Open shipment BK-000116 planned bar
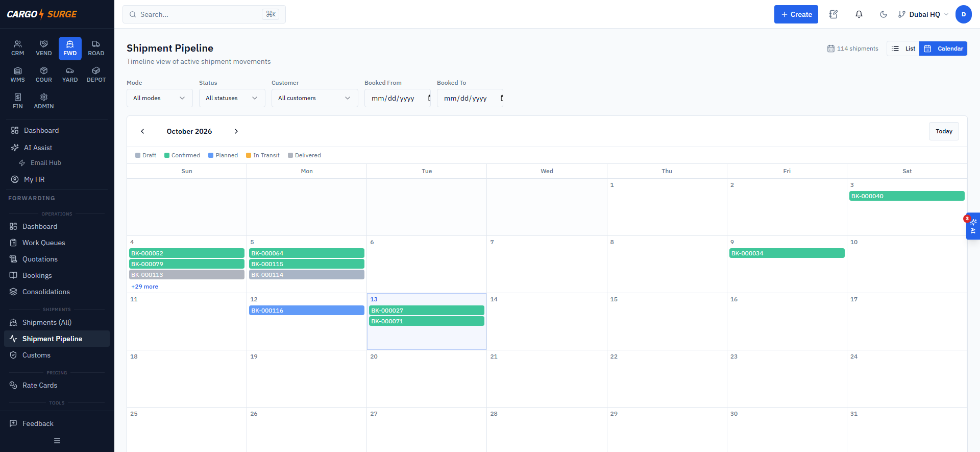The height and width of the screenshot is (452, 980). [x=307, y=311]
